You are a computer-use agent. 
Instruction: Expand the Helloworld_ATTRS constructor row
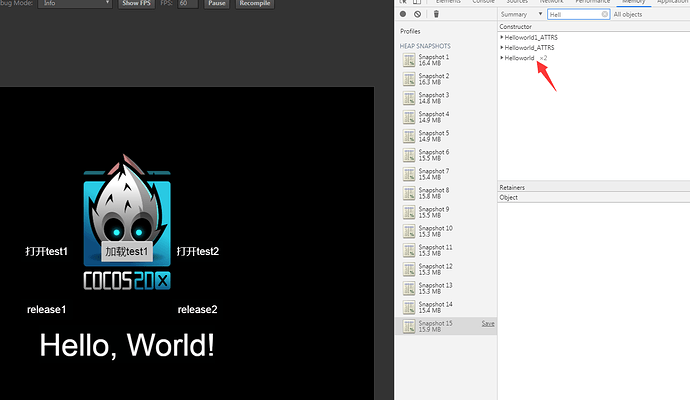tap(502, 48)
